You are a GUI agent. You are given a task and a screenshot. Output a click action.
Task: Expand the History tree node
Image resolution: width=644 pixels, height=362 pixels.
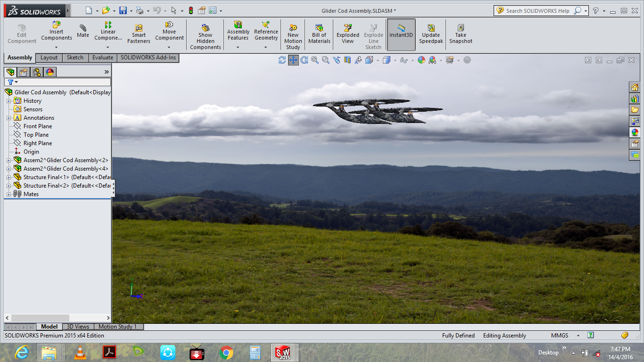(8, 101)
